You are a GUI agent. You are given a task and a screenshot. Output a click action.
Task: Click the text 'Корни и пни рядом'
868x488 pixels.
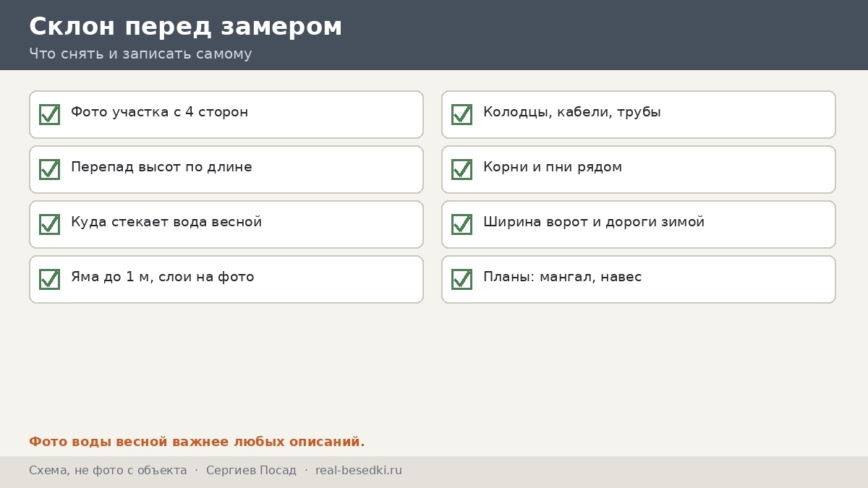553,167
